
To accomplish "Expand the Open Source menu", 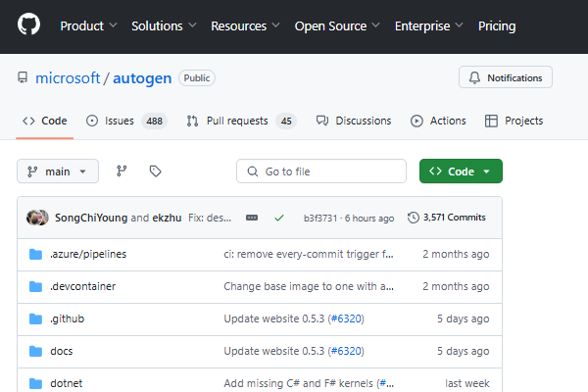I will [x=337, y=25].
